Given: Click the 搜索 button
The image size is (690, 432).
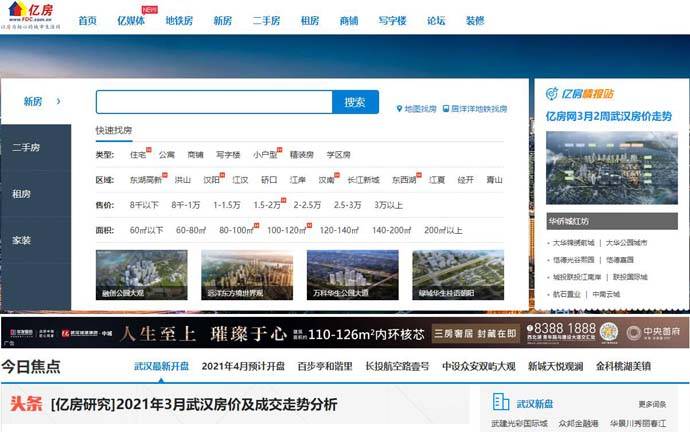Looking at the screenshot, I should (355, 102).
